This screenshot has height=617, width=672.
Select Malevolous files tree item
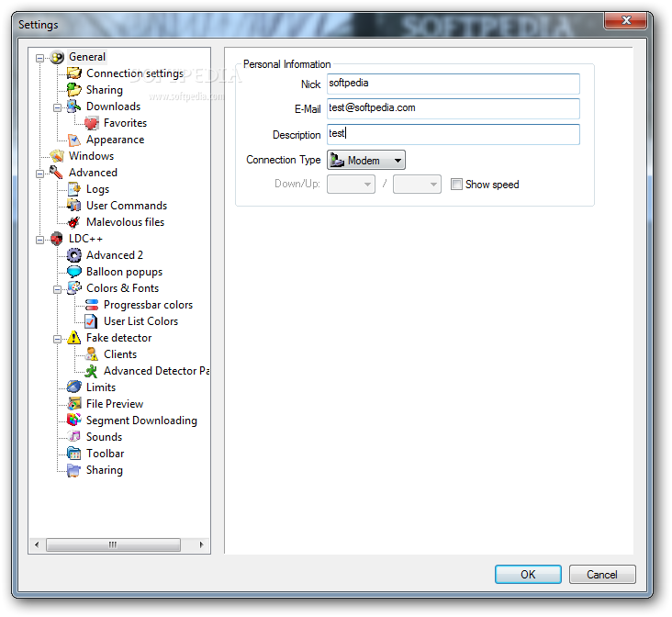[125, 222]
